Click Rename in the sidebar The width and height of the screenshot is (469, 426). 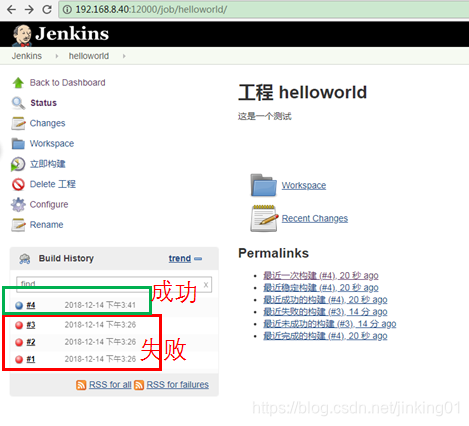point(46,225)
